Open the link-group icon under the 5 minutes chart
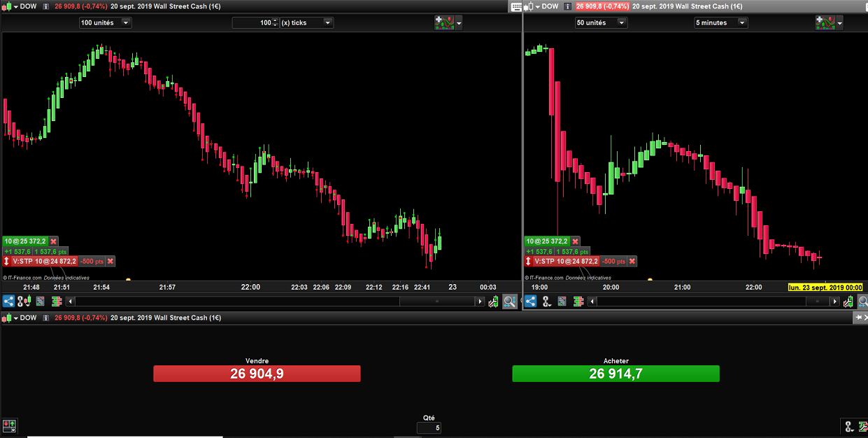This screenshot has width=868, height=438. tap(546, 302)
